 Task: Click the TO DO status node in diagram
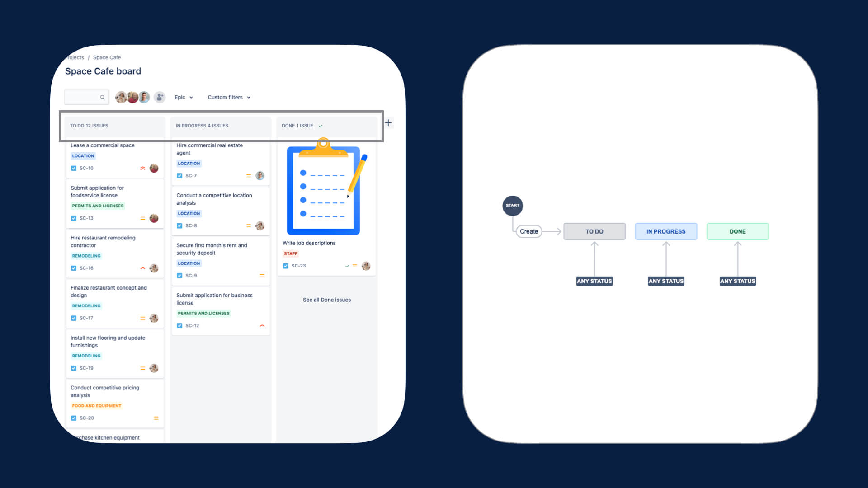594,231
